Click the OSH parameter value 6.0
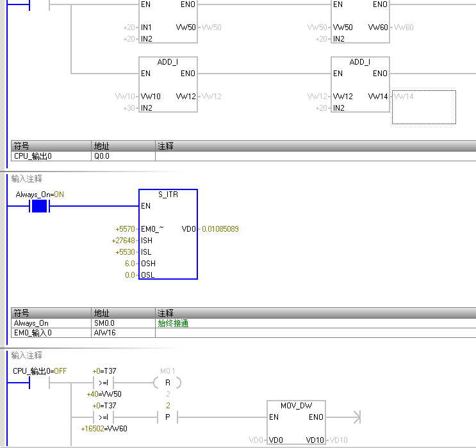Screen dimensions: 476x448 click(x=130, y=264)
